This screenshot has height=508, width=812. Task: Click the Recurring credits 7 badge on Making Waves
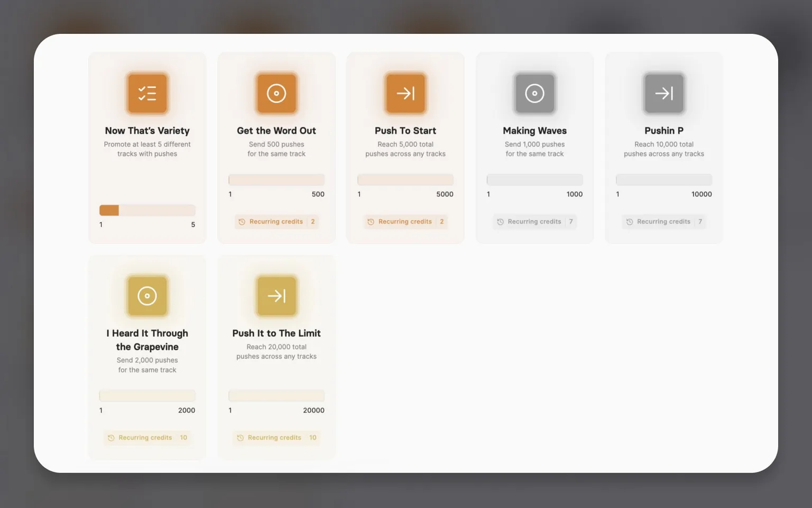pyautogui.click(x=534, y=222)
